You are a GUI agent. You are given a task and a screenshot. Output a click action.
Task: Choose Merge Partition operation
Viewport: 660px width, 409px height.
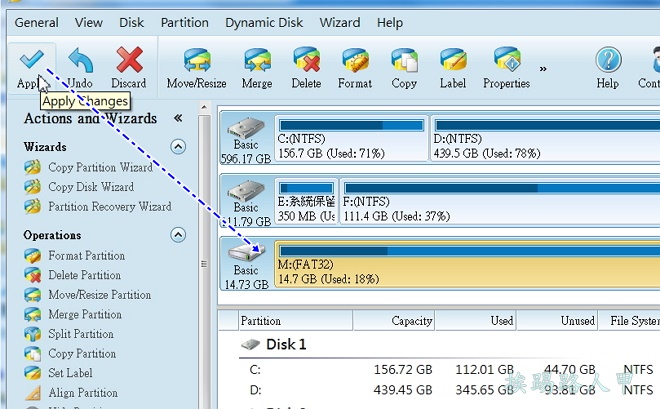[85, 314]
